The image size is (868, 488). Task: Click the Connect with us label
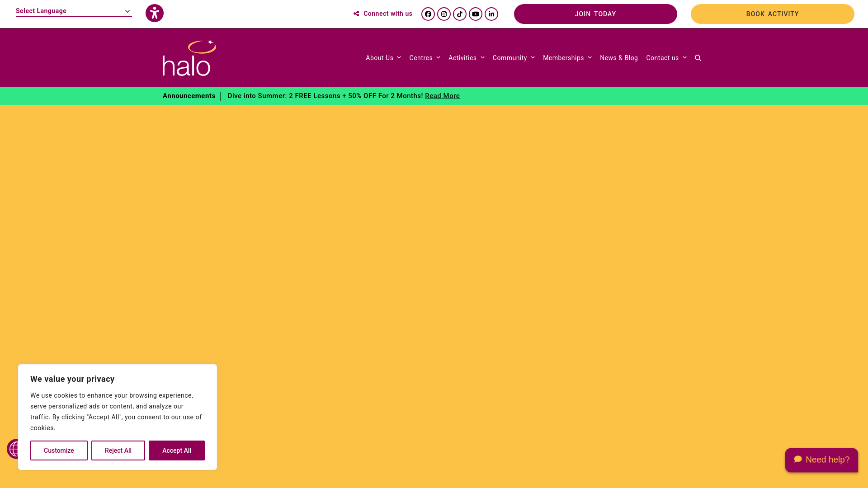tap(383, 14)
